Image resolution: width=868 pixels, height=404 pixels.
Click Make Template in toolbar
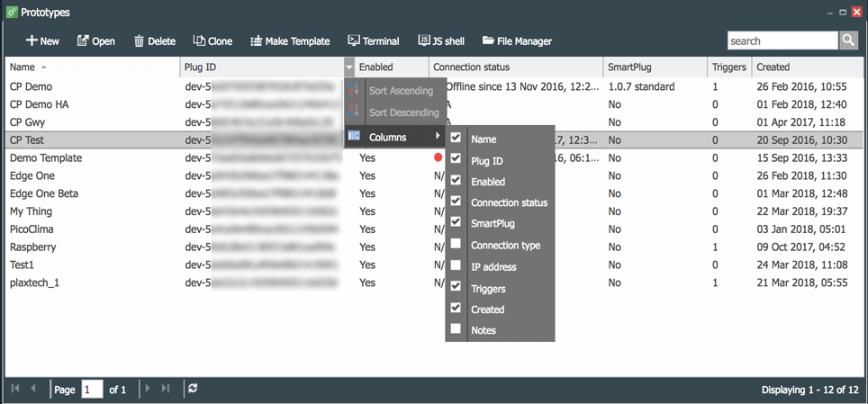(x=290, y=41)
